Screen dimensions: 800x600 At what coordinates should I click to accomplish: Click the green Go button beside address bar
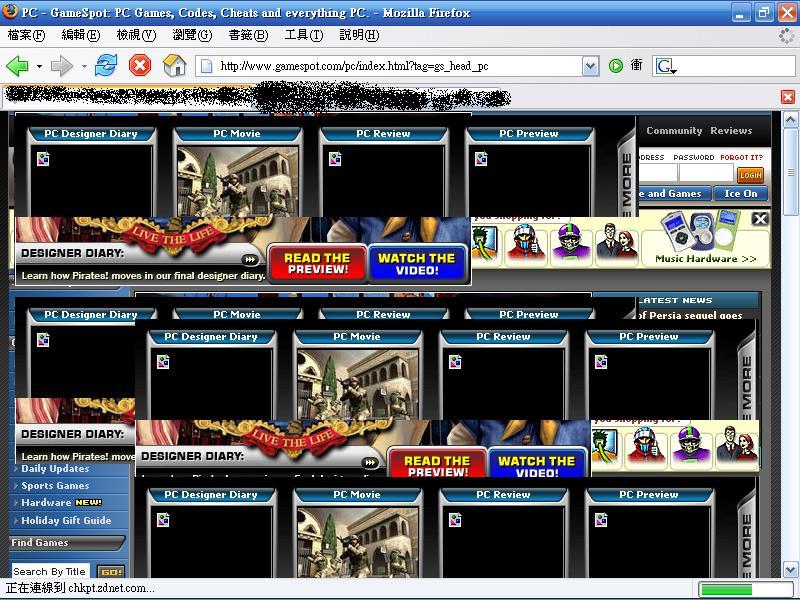(x=616, y=66)
